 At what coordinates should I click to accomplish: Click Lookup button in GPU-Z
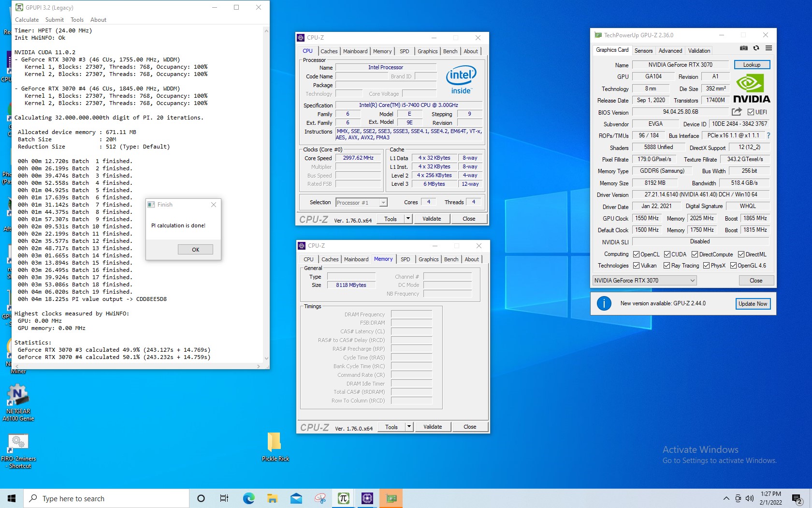click(x=752, y=65)
